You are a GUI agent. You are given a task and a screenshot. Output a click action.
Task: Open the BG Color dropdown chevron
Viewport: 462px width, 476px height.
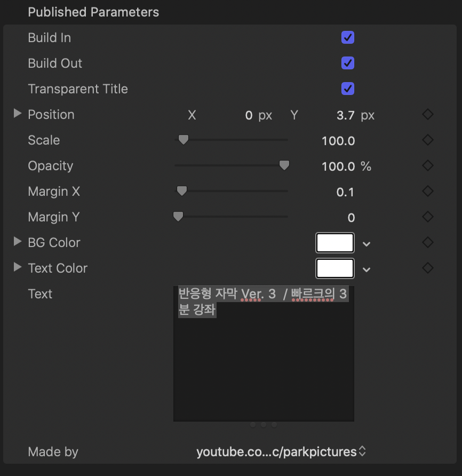(x=367, y=244)
